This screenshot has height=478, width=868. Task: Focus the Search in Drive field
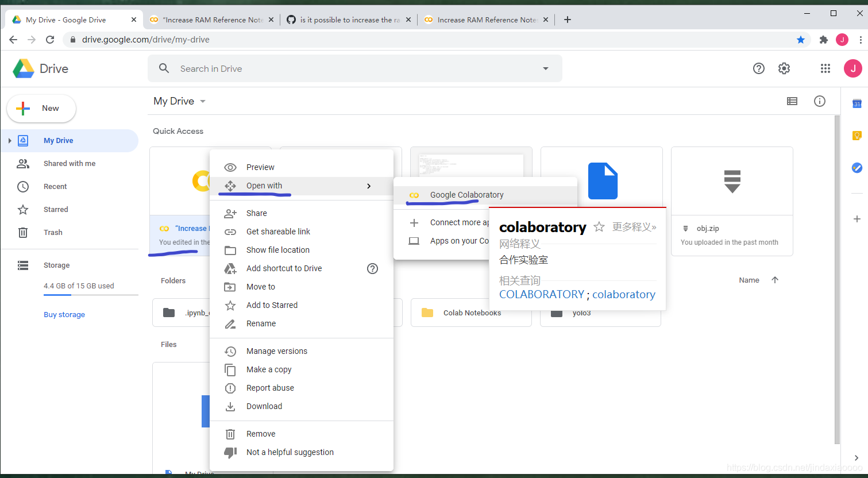point(355,68)
